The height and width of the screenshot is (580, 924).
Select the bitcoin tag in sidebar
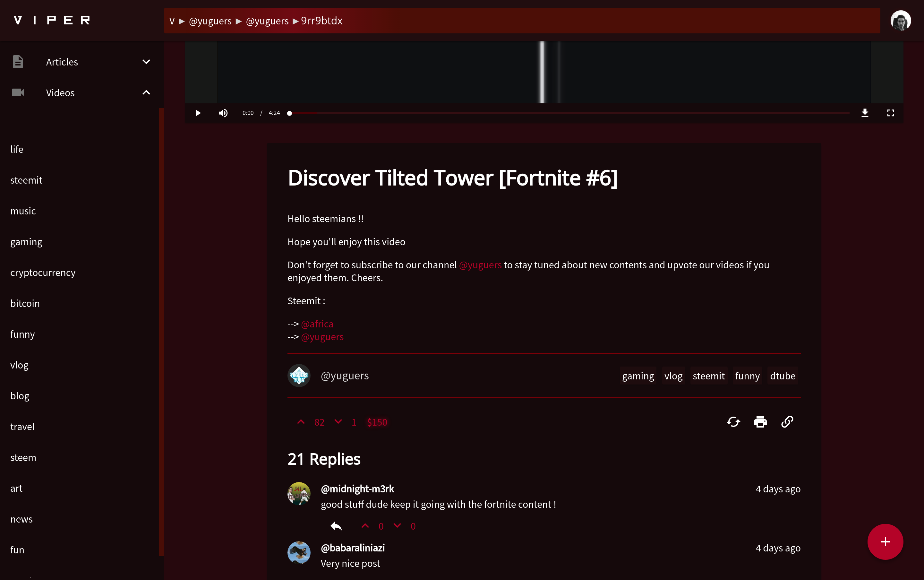pos(25,303)
